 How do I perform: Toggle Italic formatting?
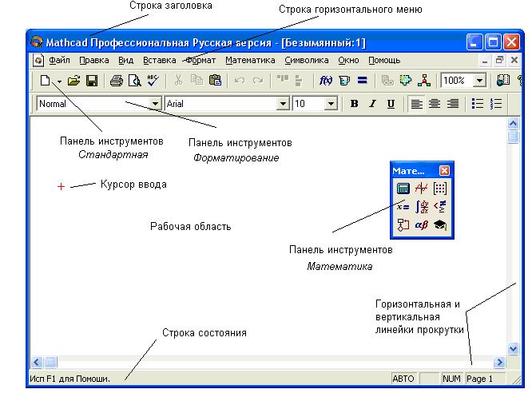pyautogui.click(x=372, y=104)
